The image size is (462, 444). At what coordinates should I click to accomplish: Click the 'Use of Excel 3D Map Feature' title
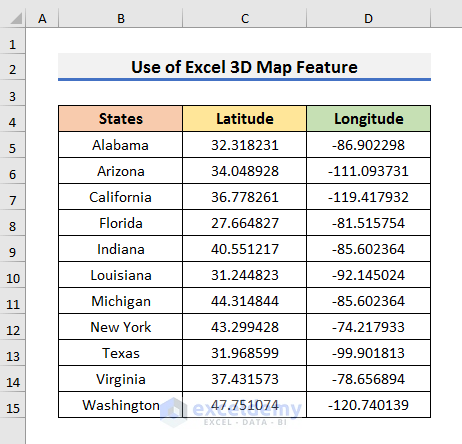tap(244, 67)
